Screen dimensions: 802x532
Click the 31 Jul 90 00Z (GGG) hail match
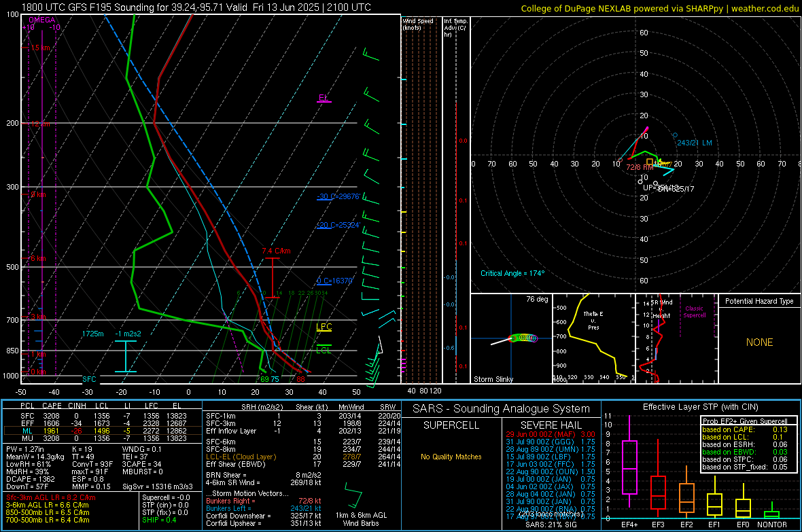(x=551, y=442)
